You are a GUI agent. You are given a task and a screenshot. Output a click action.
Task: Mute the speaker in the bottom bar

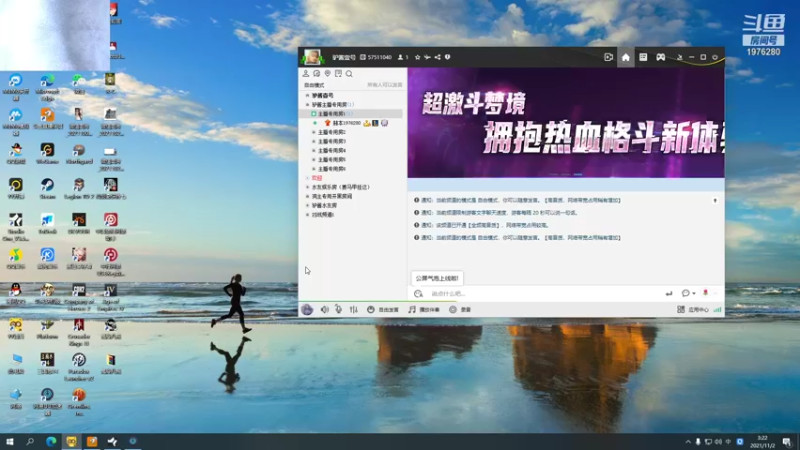[x=324, y=309]
